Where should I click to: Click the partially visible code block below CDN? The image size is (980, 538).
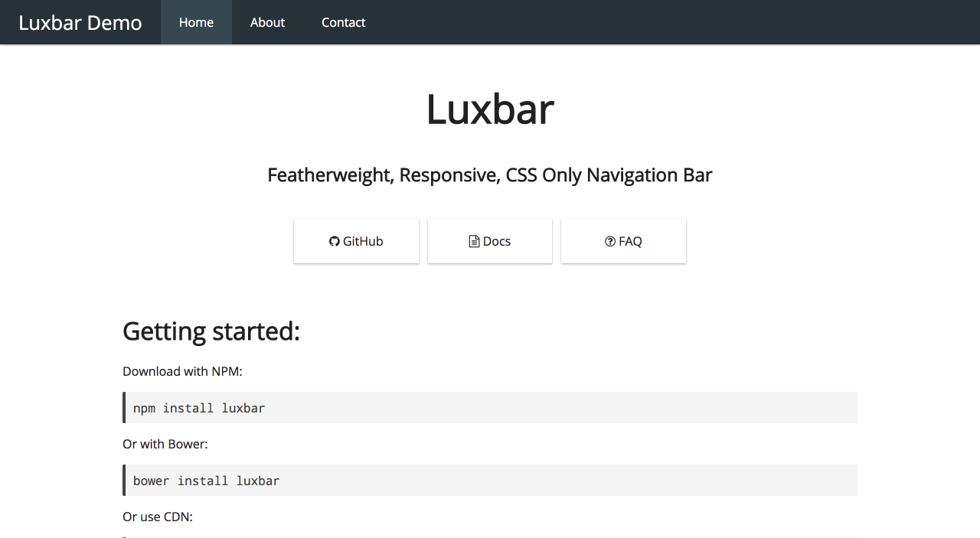(490, 536)
